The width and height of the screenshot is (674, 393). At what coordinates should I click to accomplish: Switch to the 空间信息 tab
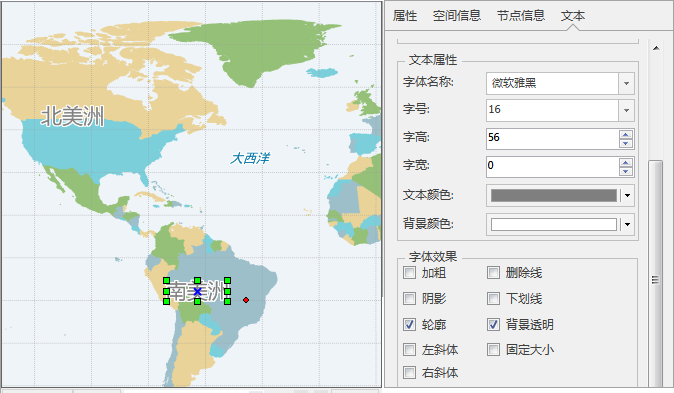point(456,16)
